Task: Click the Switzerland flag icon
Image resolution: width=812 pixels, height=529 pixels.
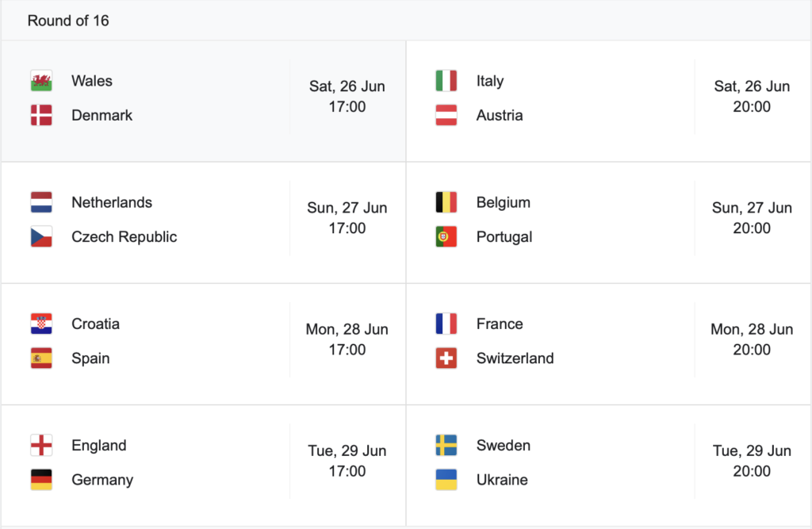Action: coord(446,358)
